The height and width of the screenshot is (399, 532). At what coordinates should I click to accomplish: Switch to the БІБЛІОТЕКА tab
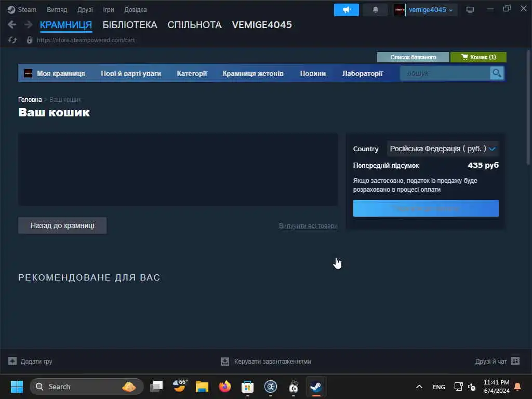point(130,25)
